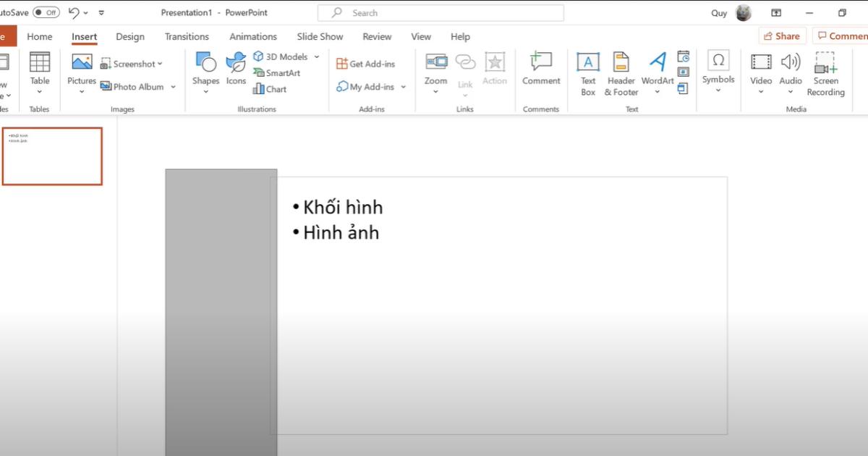The image size is (868, 456).
Task: Open the Animations tab
Action: click(253, 36)
